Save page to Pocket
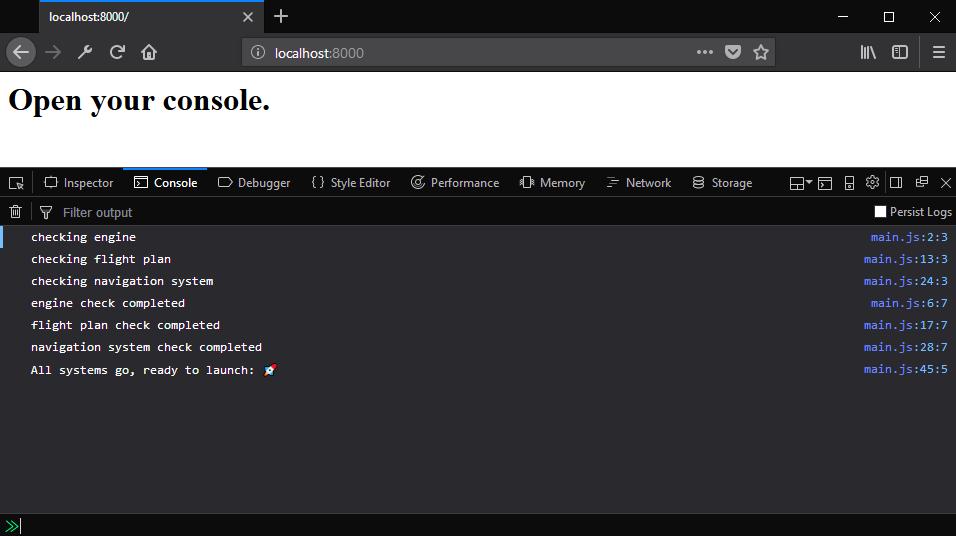 [733, 52]
